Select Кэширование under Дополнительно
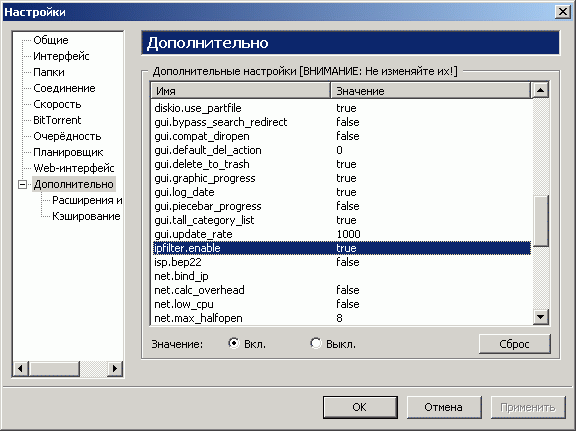 pos(86,216)
